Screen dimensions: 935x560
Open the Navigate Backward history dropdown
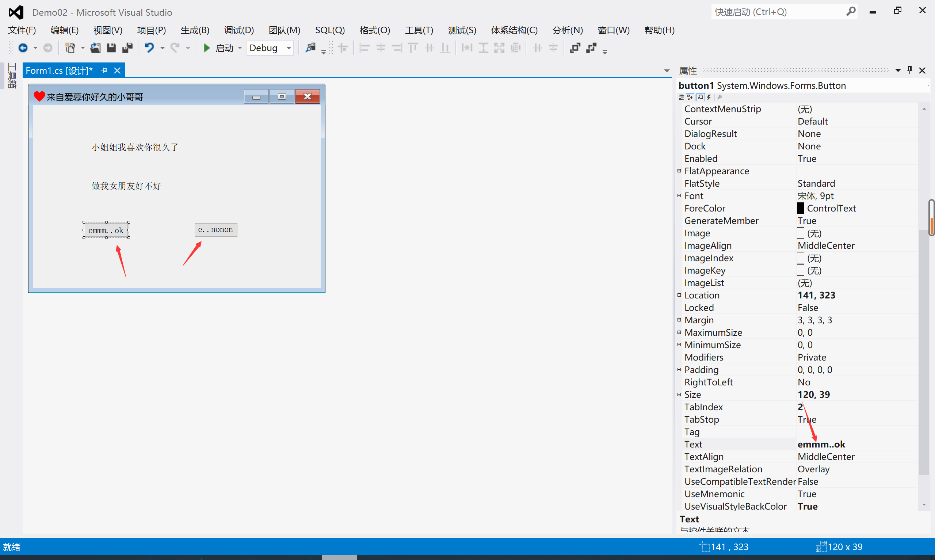click(x=35, y=48)
